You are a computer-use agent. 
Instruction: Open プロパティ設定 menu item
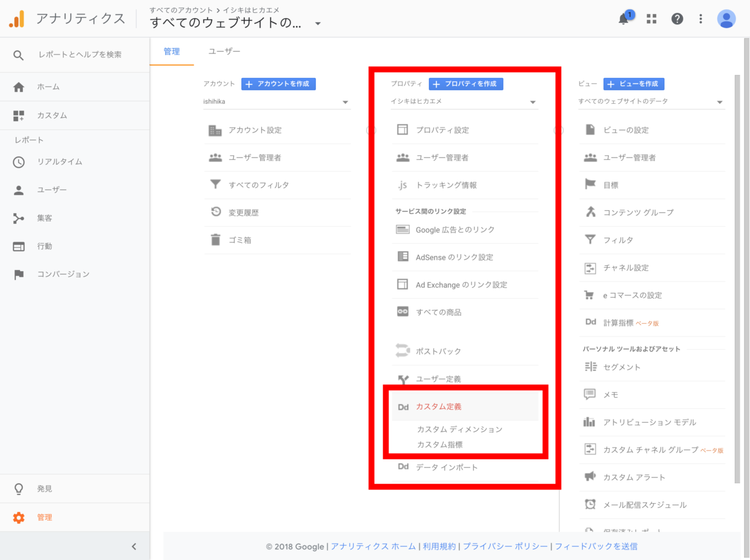click(465, 130)
